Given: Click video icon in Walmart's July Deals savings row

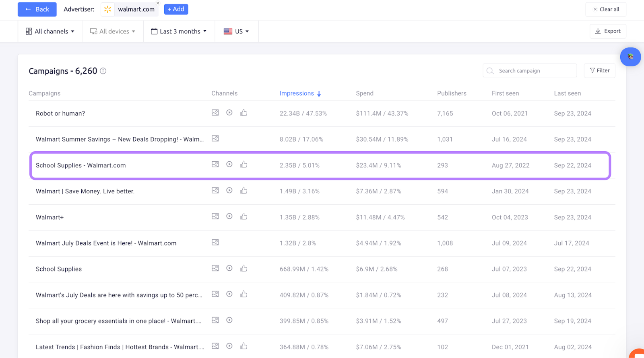Looking at the screenshot, I should (x=229, y=294).
